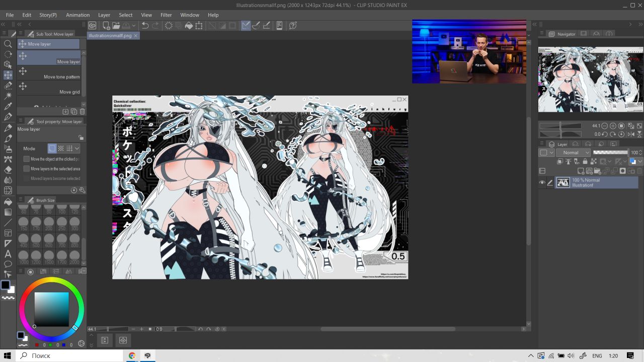644x362 pixels.
Task: Duplicate the sub tool icon
Action: pos(74,112)
